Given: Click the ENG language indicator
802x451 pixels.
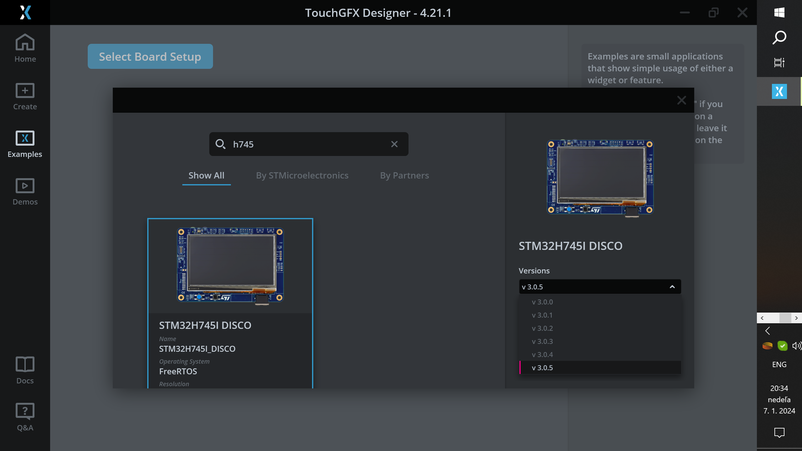Looking at the screenshot, I should 779,365.
